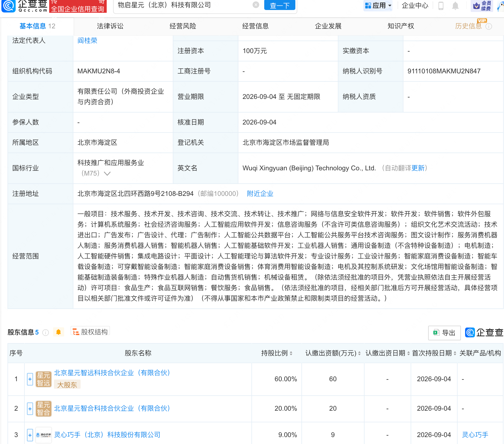Viewport: 504px width, 444px height.
Task: Switch to the 企业发展 tab
Action: [328, 26]
